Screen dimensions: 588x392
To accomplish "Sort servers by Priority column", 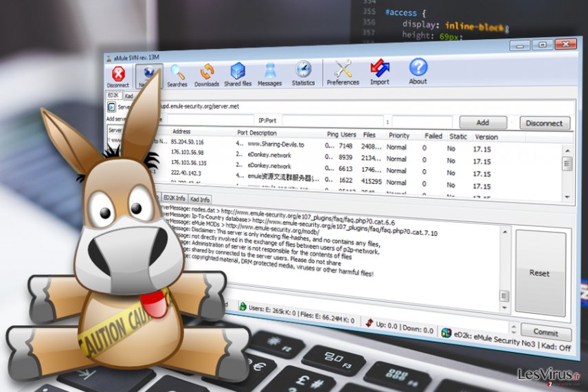I will 399,135.
